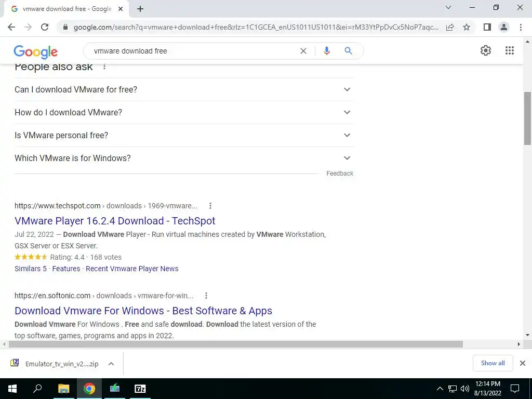
Task: Expand 'Which VMware is for Windows?'
Action: (x=183, y=158)
